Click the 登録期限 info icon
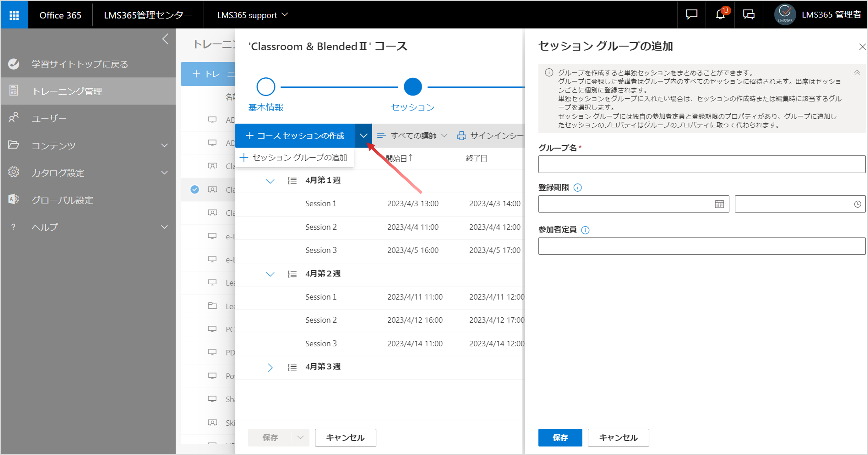The height and width of the screenshot is (455, 868). coord(578,188)
